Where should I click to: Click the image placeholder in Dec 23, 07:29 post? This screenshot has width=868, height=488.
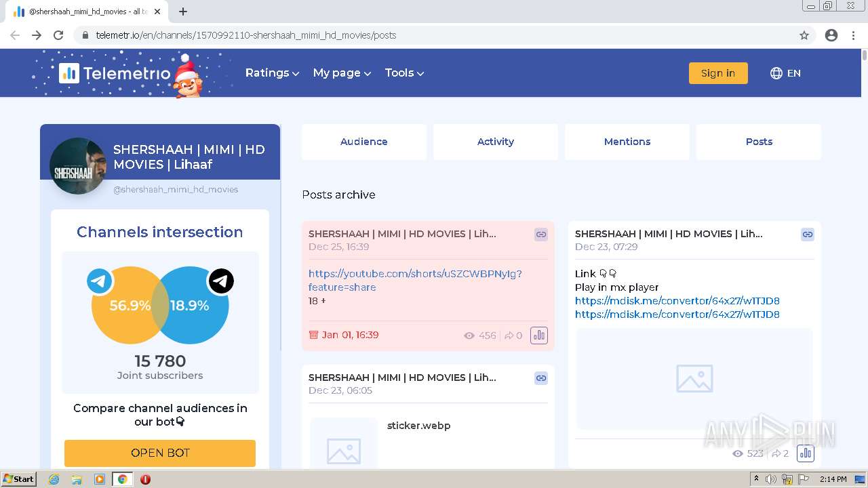coord(694,379)
